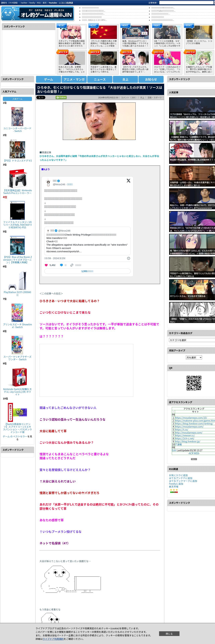The width and height of the screenshot is (215, 644).
Task: Open the 62RT China flag article thumbnail
Action: point(104,32)
